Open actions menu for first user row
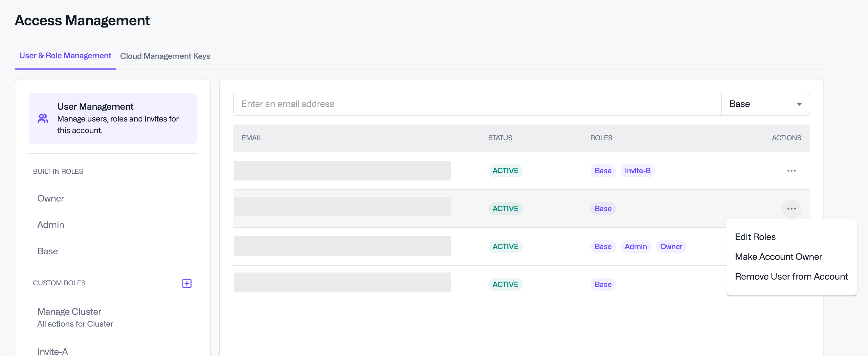 [791, 171]
